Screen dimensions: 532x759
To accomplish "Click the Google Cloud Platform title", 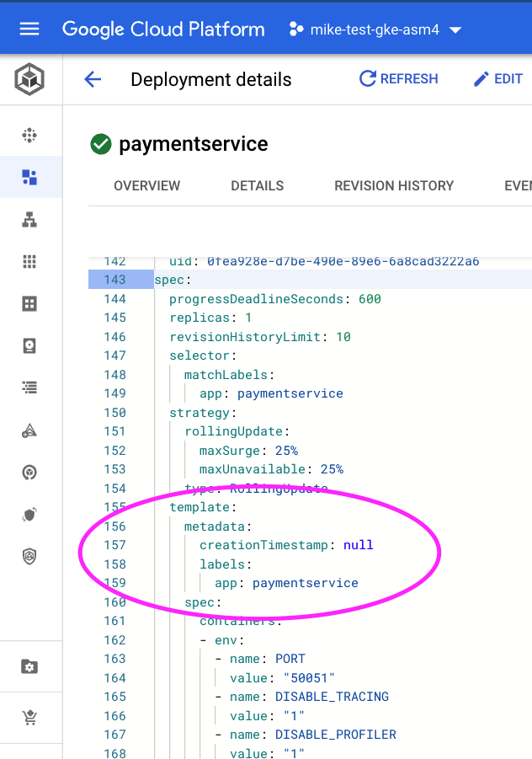I will 163,29.
